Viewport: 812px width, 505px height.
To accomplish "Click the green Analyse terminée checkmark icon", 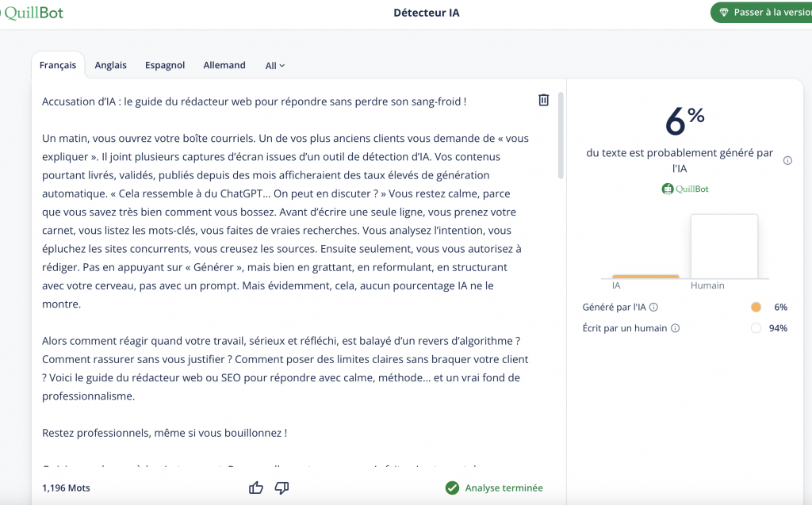I will click(452, 488).
